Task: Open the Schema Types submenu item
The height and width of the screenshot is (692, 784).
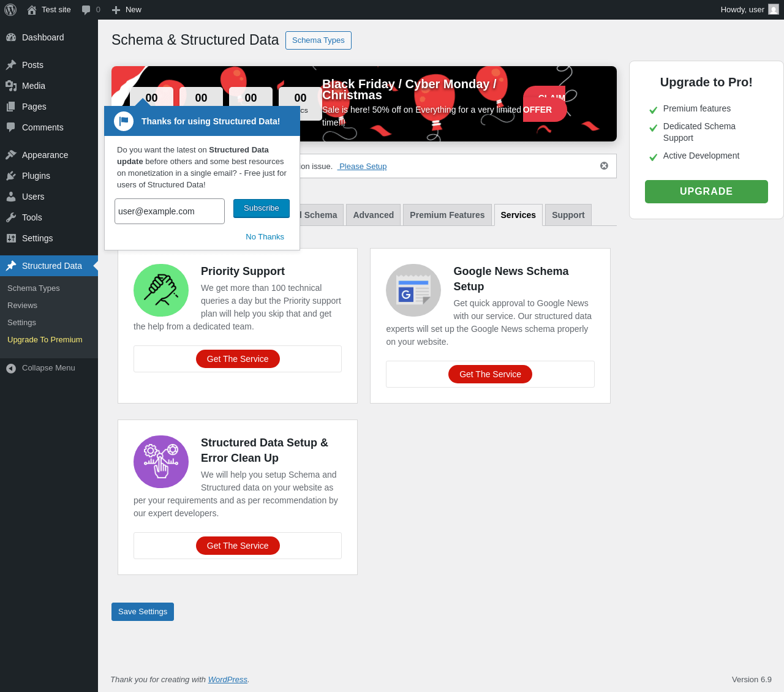Action: (34, 288)
